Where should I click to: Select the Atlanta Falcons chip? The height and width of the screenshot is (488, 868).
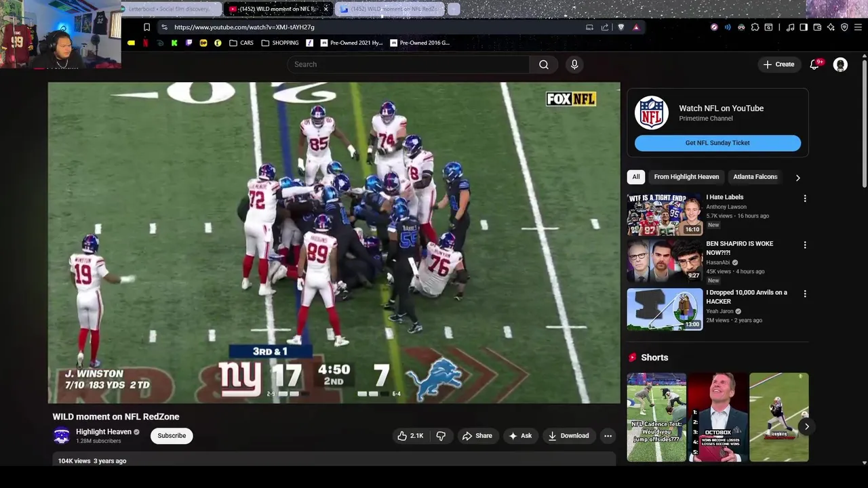click(755, 177)
